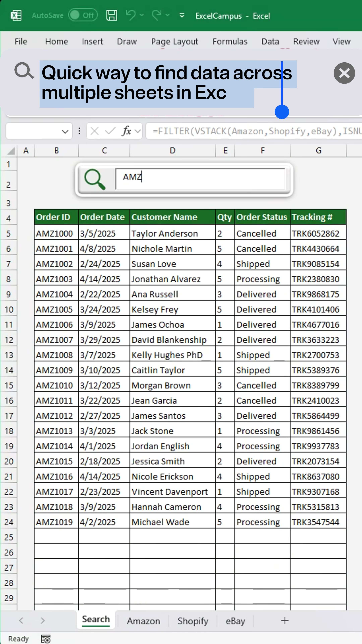Click the formula bar Cancel X icon
Viewport: 362px width, 644px height.
94,131
